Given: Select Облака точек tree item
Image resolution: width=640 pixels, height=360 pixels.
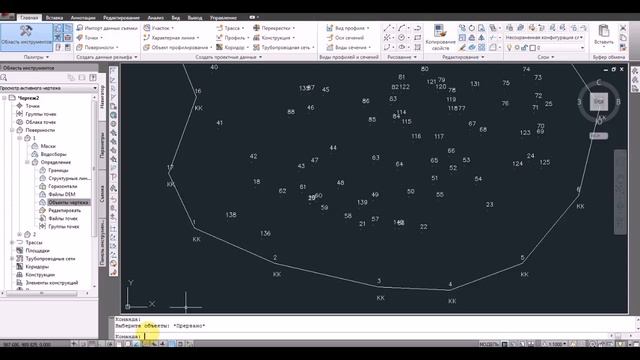Looking at the screenshot, I should tap(40, 122).
